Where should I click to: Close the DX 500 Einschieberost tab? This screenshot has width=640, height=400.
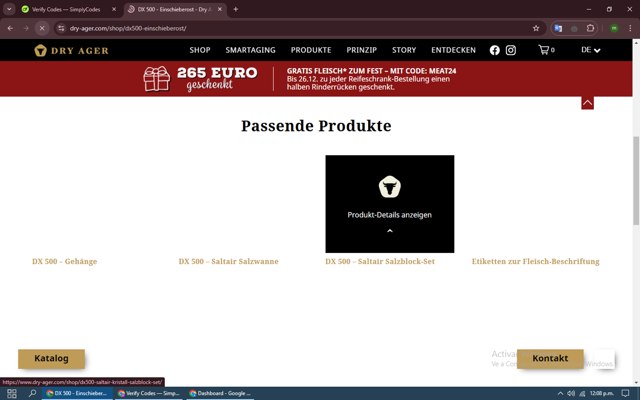[x=220, y=9]
